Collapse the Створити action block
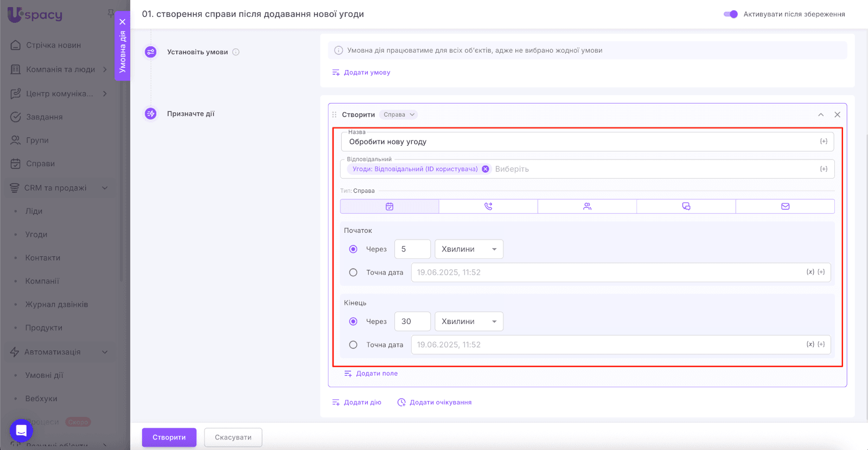Image resolution: width=868 pixels, height=450 pixels. (x=821, y=115)
